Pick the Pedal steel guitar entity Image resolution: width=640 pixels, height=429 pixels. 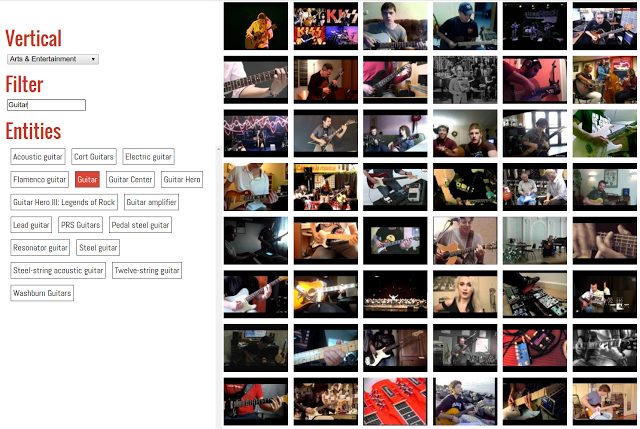point(140,225)
